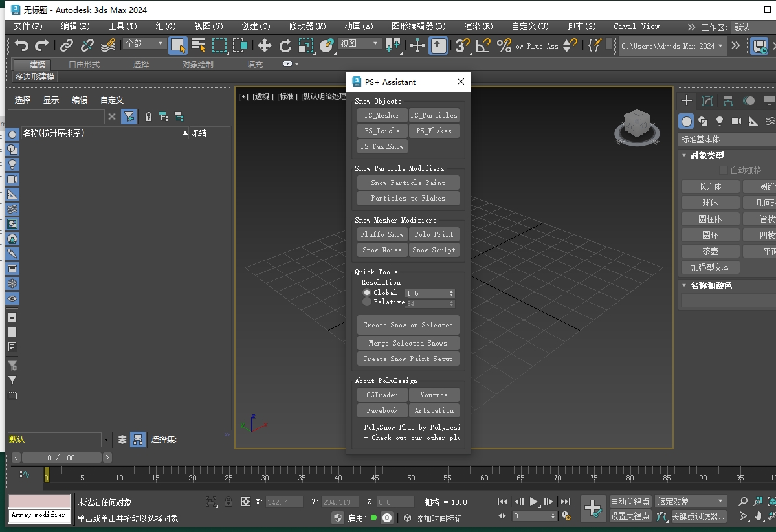Viewport: 776px width, 532px height.
Task: Activate the Select and Rotate tool
Action: pos(285,46)
